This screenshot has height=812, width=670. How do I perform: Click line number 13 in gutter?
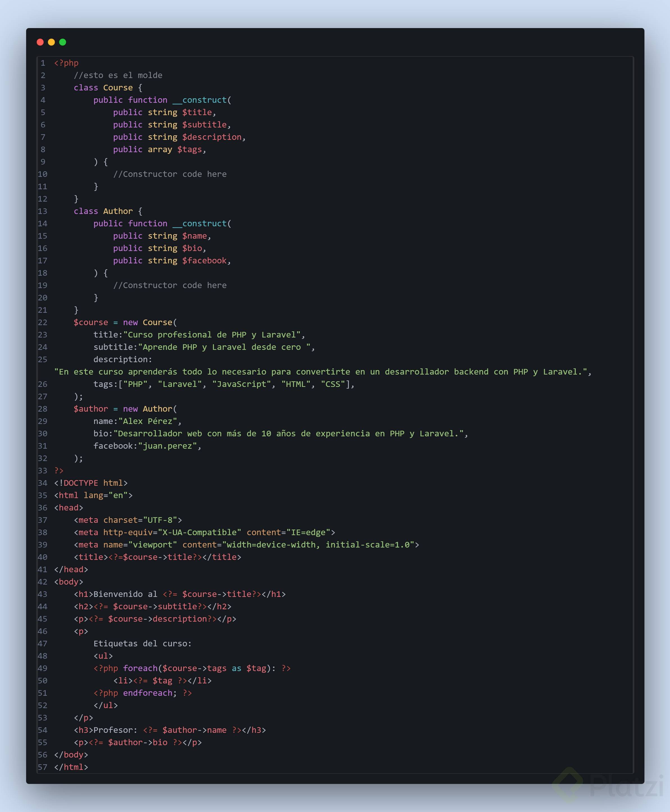(42, 211)
